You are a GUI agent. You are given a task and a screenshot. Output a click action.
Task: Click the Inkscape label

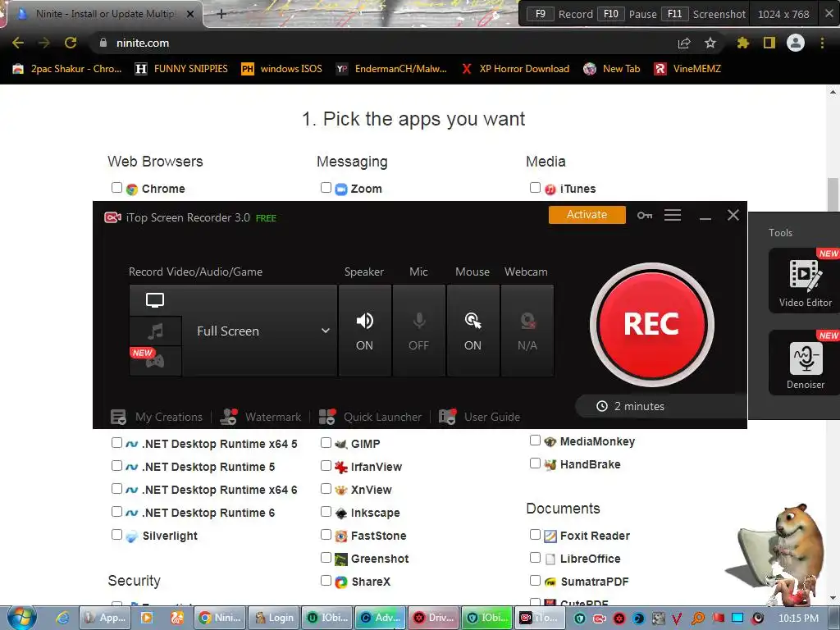tap(375, 514)
